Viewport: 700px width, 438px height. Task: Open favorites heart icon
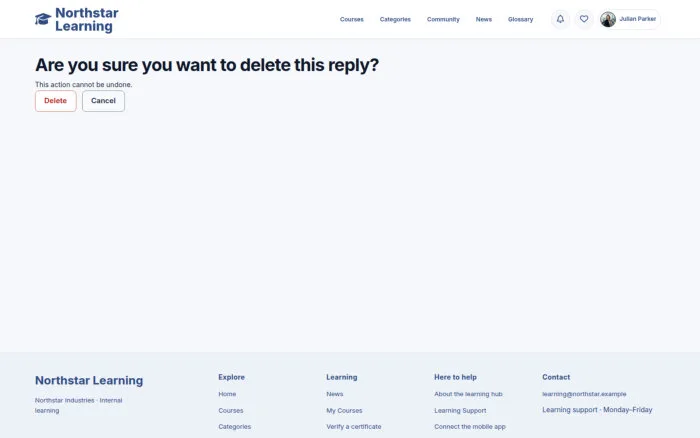click(584, 19)
